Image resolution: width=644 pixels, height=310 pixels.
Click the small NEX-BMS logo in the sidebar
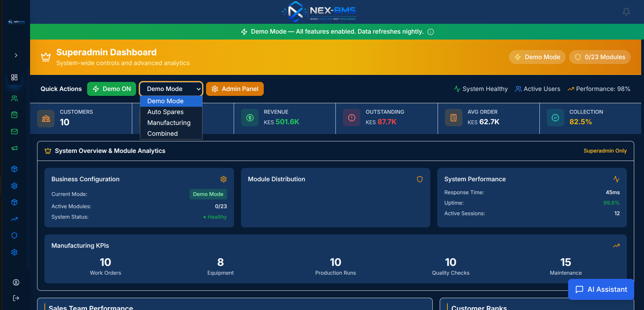pyautogui.click(x=16, y=22)
